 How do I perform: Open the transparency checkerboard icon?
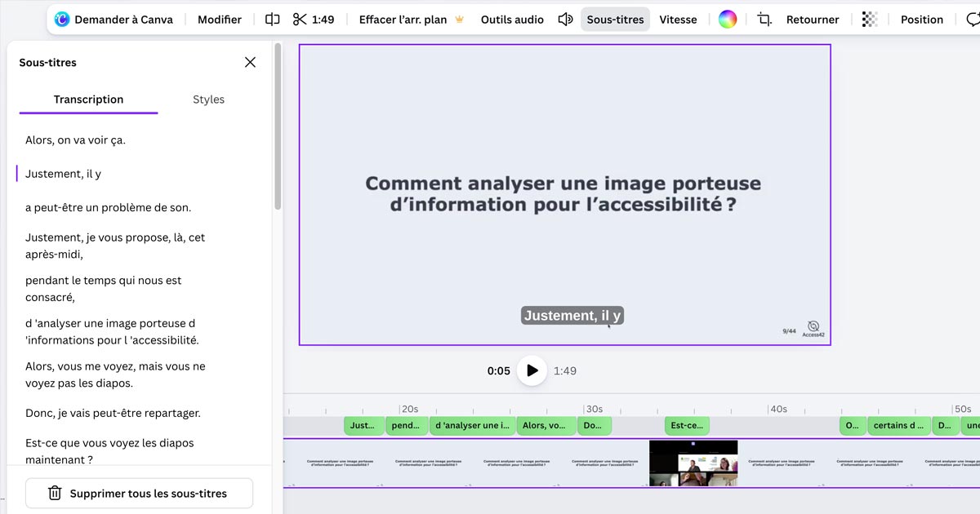(x=870, y=20)
